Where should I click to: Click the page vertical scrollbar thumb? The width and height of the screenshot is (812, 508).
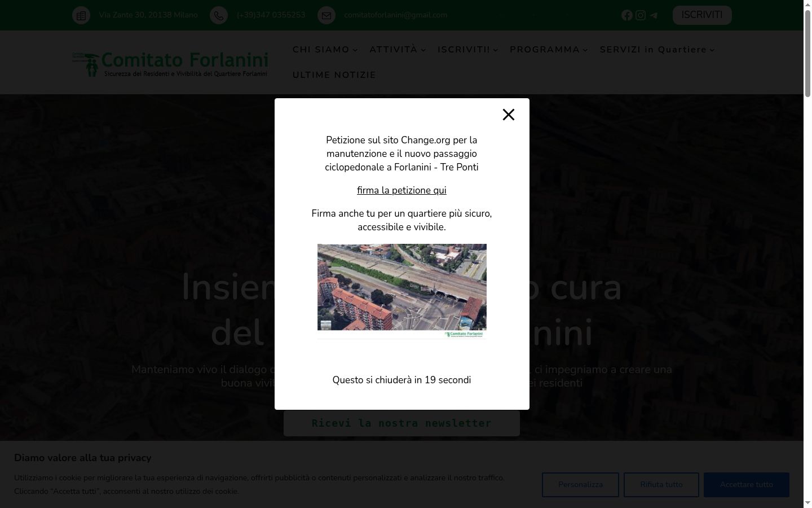(807, 54)
